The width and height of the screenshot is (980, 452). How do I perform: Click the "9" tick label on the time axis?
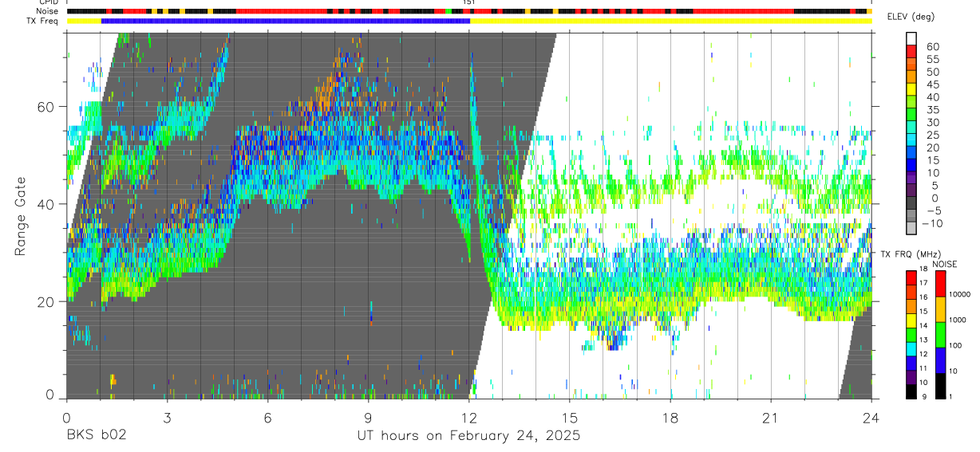368,417
